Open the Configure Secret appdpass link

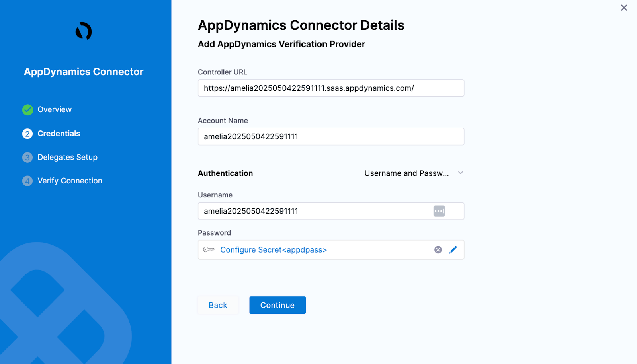pyautogui.click(x=274, y=250)
